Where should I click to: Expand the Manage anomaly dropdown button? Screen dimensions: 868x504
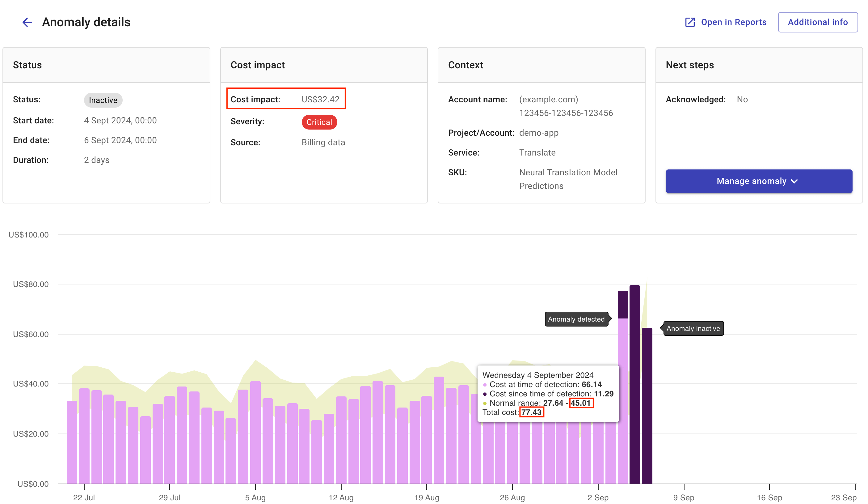click(x=758, y=181)
